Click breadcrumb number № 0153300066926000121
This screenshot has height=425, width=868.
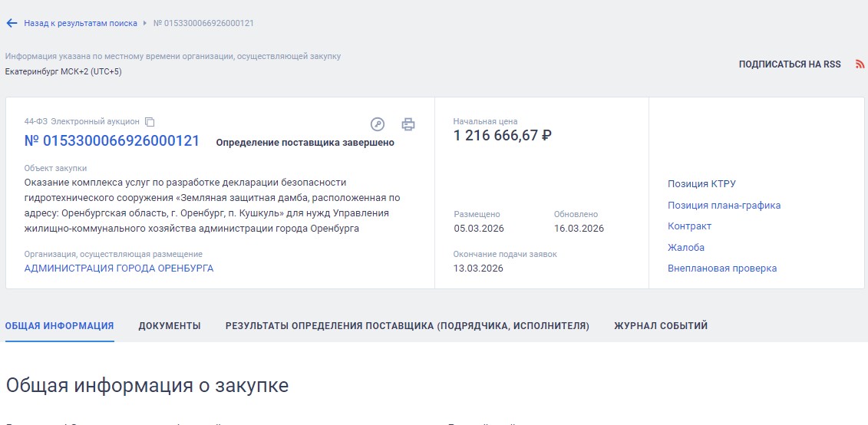point(203,23)
